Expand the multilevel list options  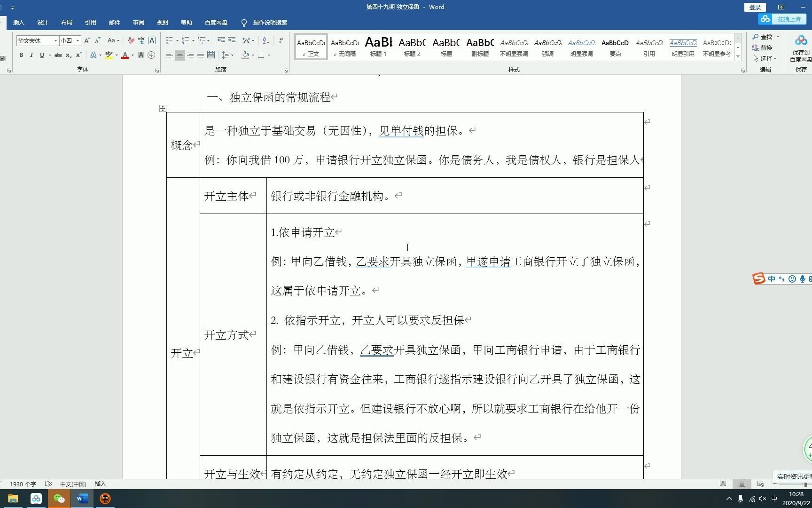[x=209, y=40]
